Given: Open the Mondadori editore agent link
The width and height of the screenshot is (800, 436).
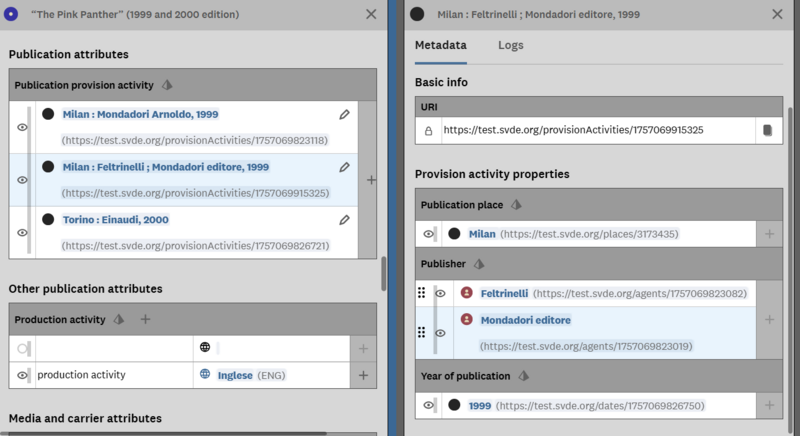Looking at the screenshot, I should point(526,320).
